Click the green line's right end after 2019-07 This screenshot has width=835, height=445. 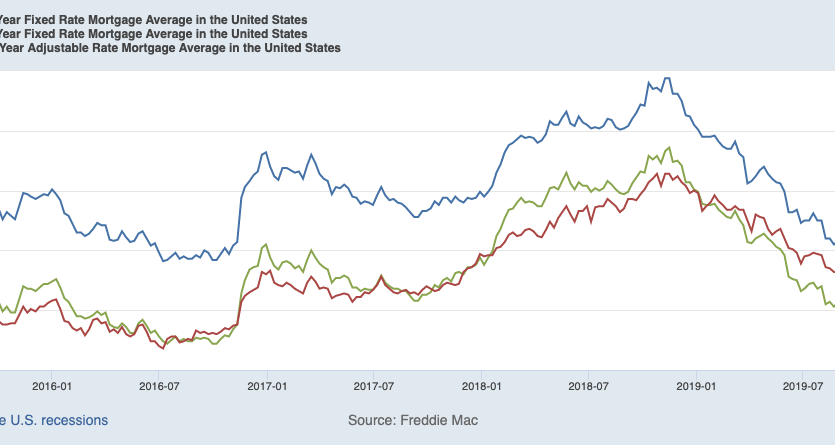coord(832,306)
